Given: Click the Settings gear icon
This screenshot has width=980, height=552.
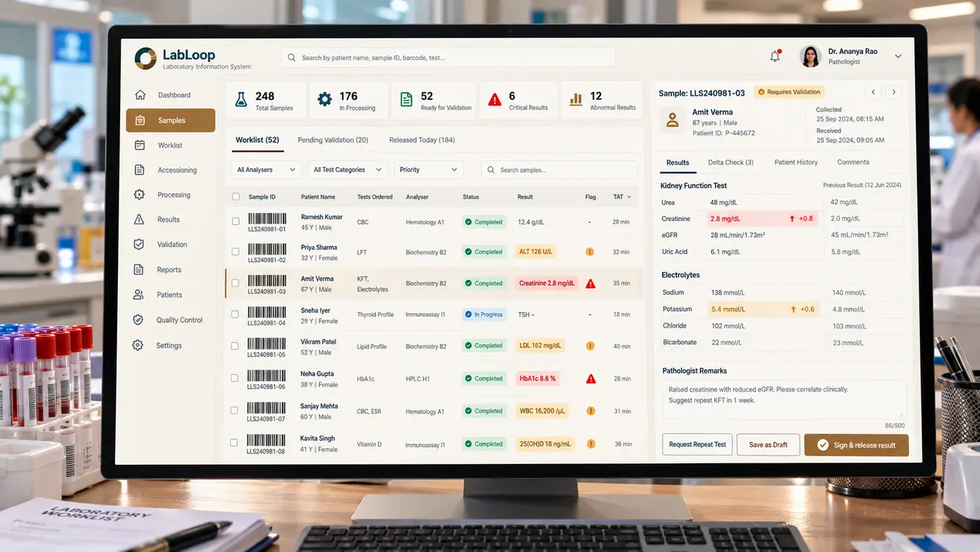Looking at the screenshot, I should [138, 345].
